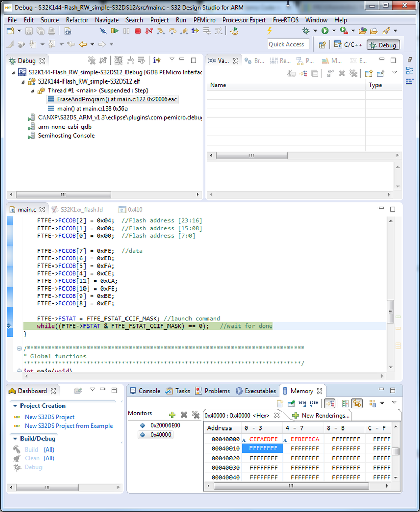Toggle Show Type Names in Variables view
This screenshot has width=420, height=512.
coord(291,73)
